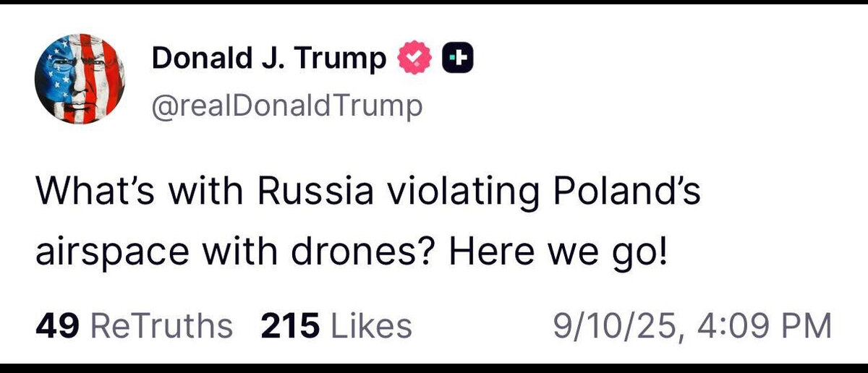This screenshot has width=868, height=373.
Task: View the ReTruths label list
Action: click(x=161, y=325)
